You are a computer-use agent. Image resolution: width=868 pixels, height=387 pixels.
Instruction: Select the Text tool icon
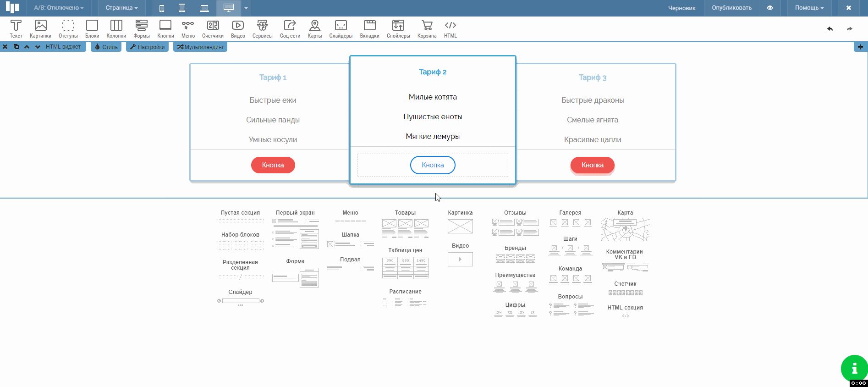16,29
